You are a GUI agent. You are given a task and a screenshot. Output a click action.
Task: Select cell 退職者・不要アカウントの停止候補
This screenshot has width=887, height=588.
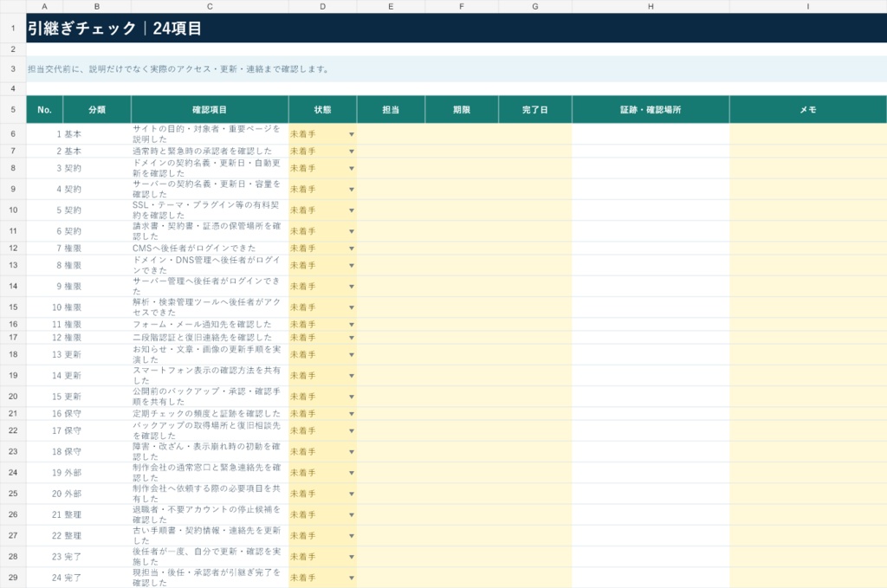click(x=210, y=514)
